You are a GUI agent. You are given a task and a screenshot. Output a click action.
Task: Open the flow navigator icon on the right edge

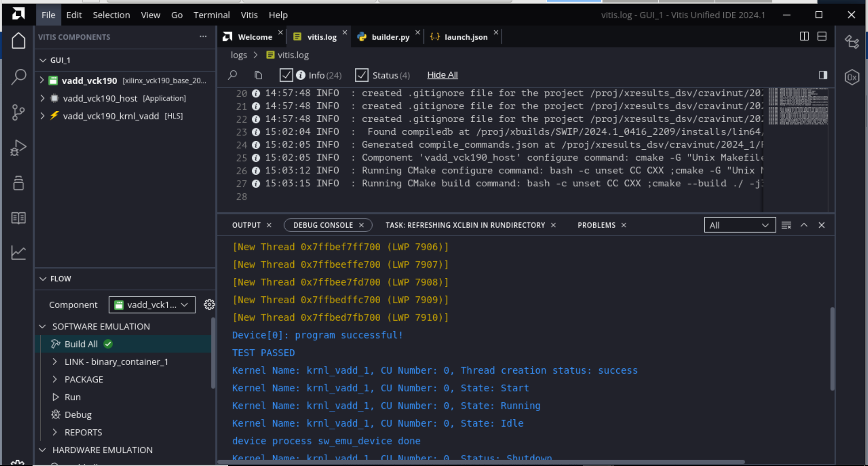pos(852,42)
